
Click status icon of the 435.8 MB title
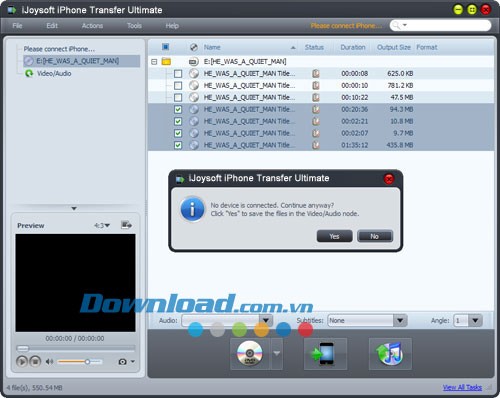[316, 145]
